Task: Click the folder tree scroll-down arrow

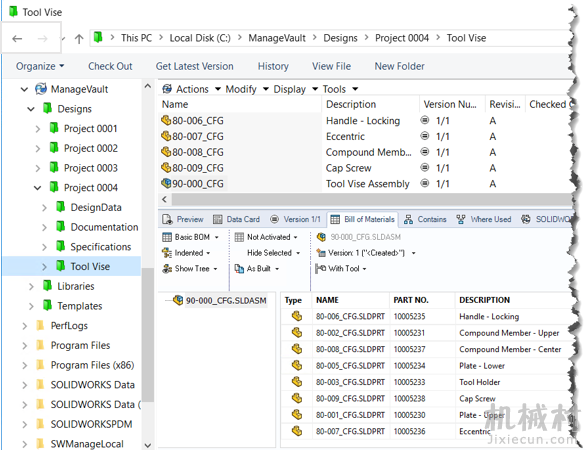Action: (x=148, y=445)
